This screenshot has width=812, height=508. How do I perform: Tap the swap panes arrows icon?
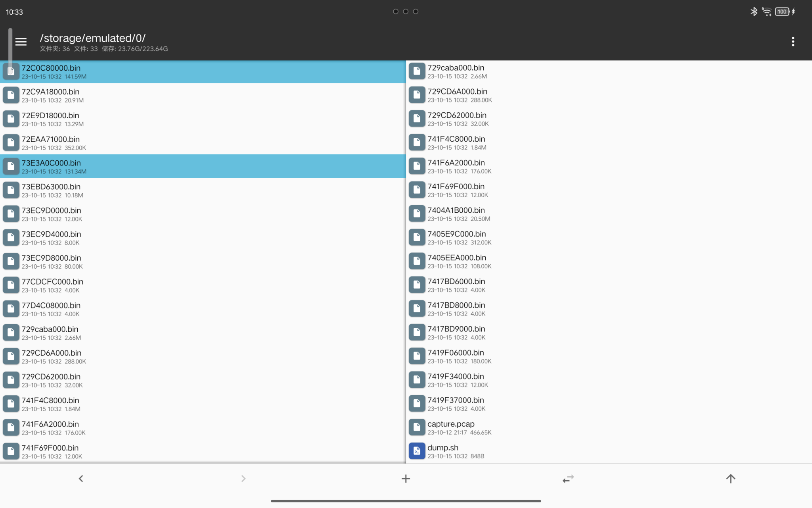coord(568,479)
